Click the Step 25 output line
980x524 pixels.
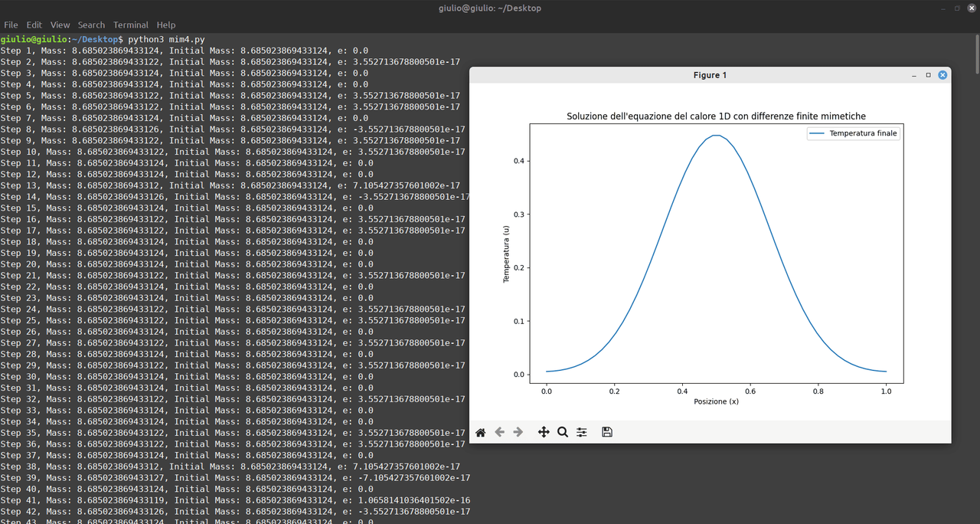pos(233,320)
